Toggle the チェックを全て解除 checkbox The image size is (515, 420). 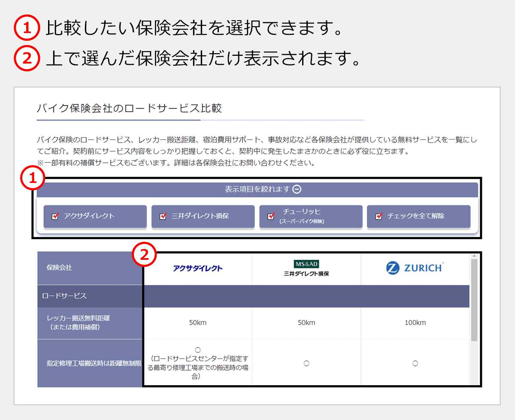tap(379, 216)
